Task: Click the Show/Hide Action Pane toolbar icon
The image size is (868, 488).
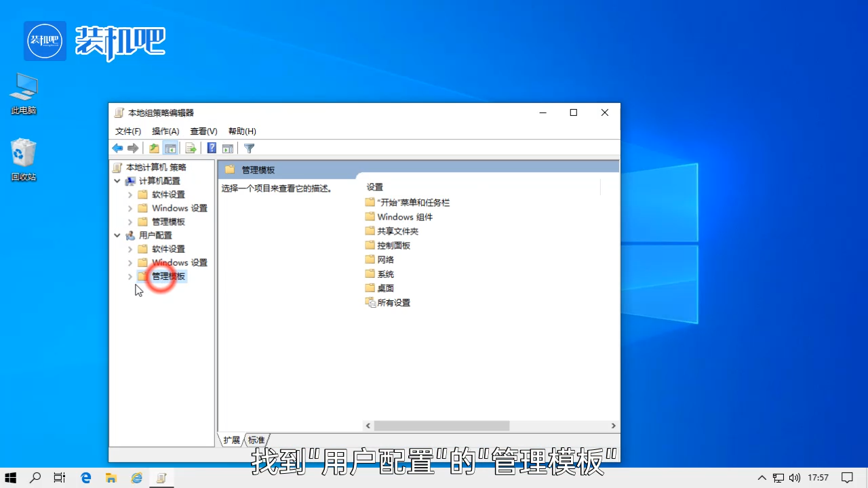Action: 228,148
